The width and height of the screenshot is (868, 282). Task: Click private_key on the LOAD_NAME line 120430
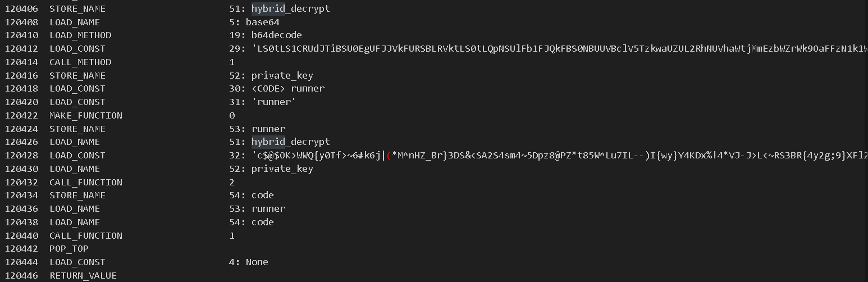(x=282, y=169)
